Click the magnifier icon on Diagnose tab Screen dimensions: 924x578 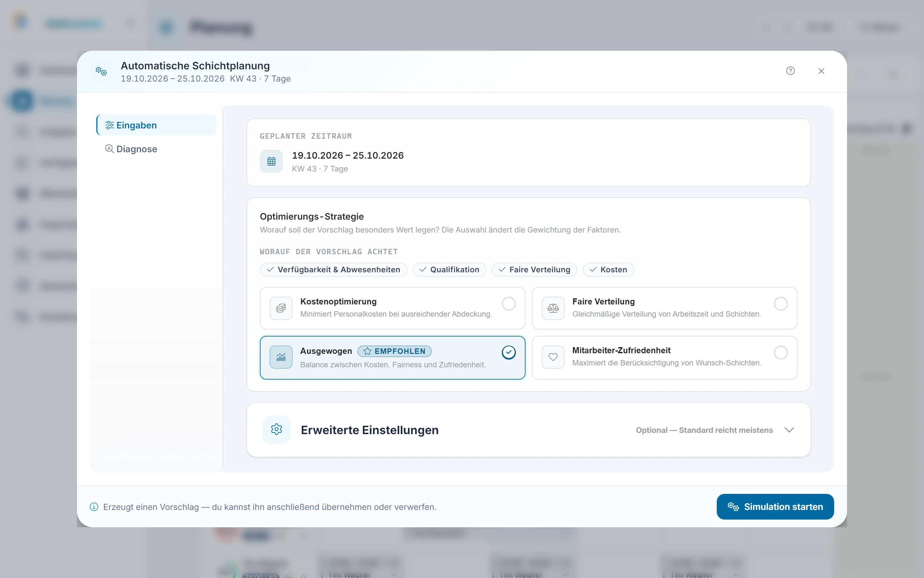110,149
